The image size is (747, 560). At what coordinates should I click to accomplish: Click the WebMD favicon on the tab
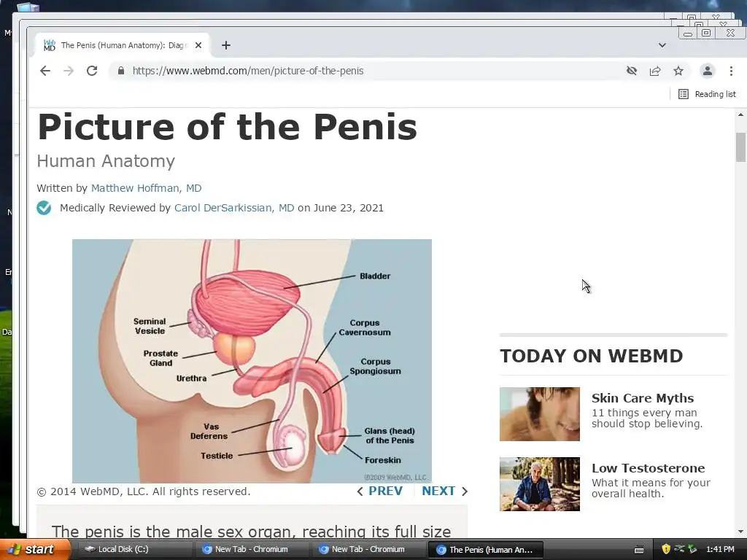tap(50, 45)
